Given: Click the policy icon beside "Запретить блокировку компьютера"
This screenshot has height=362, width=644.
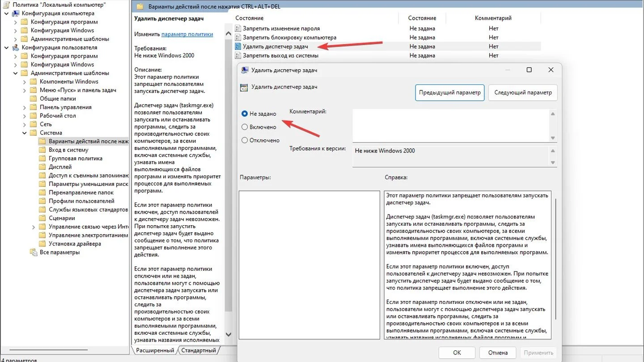Looking at the screenshot, I should [238, 38].
